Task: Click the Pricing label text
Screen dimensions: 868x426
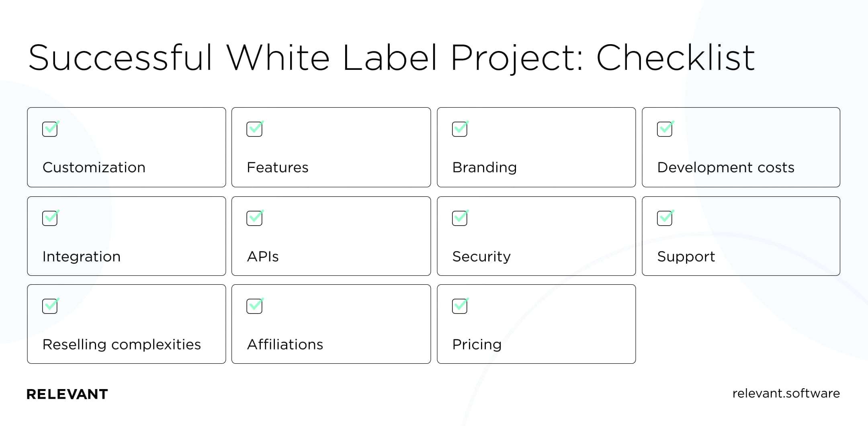Action: point(477,345)
